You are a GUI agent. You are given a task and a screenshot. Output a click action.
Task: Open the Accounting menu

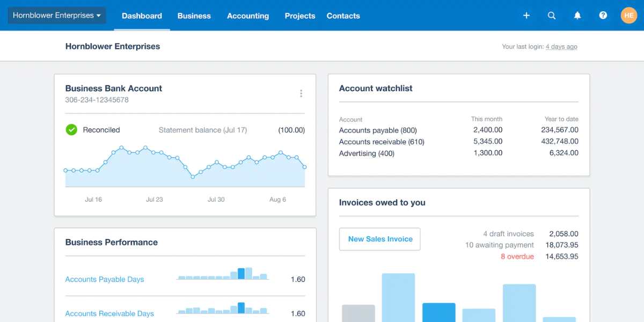coord(247,16)
